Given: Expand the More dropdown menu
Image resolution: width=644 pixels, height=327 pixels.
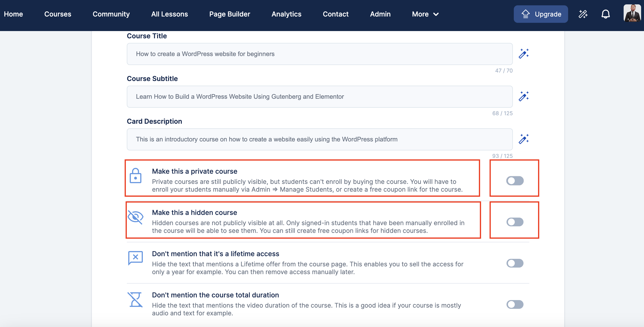Looking at the screenshot, I should coord(425,14).
